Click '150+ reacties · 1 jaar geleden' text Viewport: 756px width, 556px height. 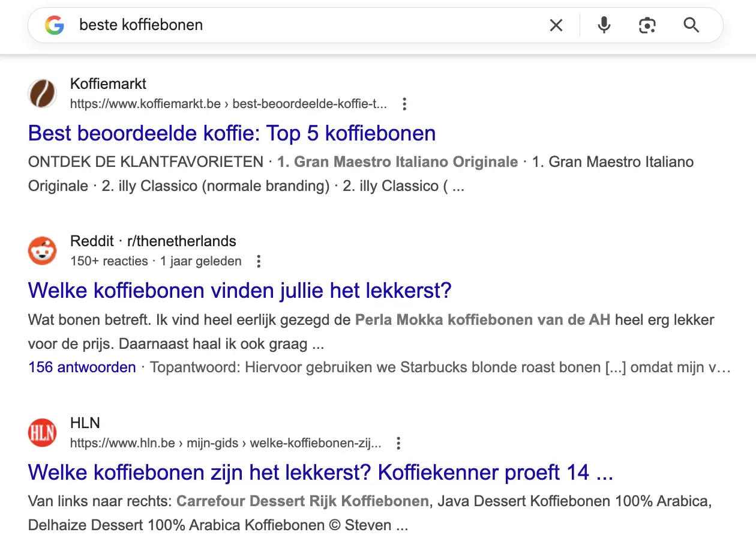(x=156, y=261)
